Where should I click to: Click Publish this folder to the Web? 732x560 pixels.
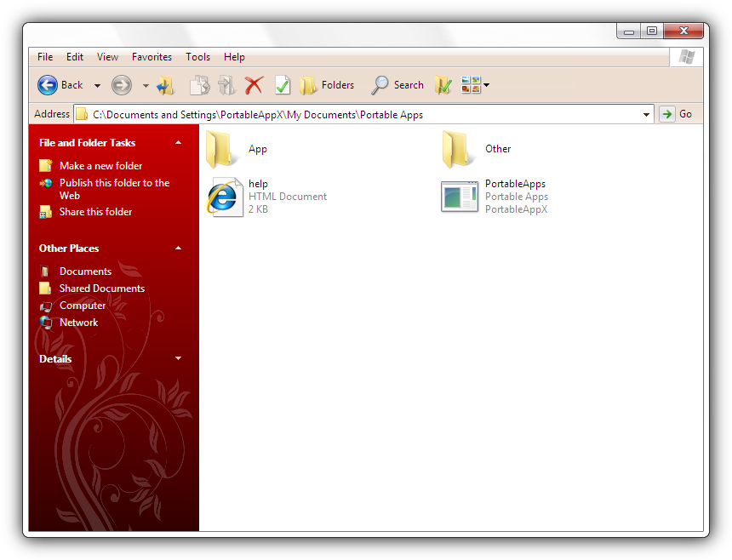click(x=114, y=189)
